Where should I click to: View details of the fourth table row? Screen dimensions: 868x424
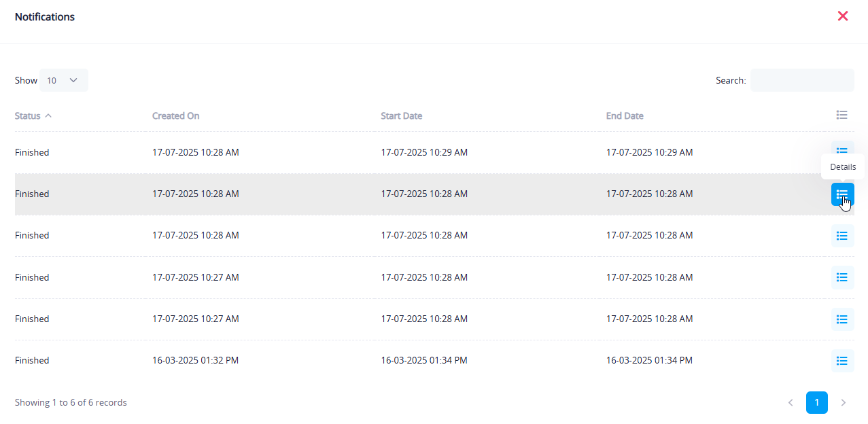(x=842, y=277)
